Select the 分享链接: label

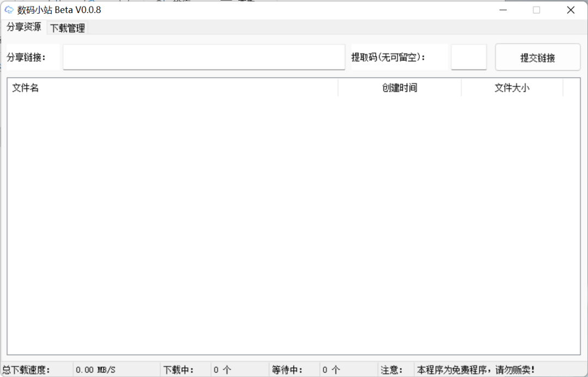pyautogui.click(x=26, y=57)
